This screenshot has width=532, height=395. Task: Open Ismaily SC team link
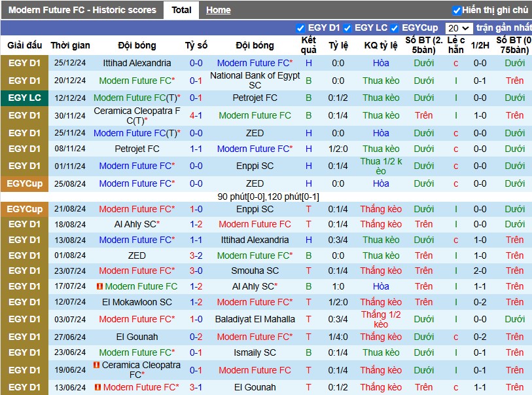point(255,352)
